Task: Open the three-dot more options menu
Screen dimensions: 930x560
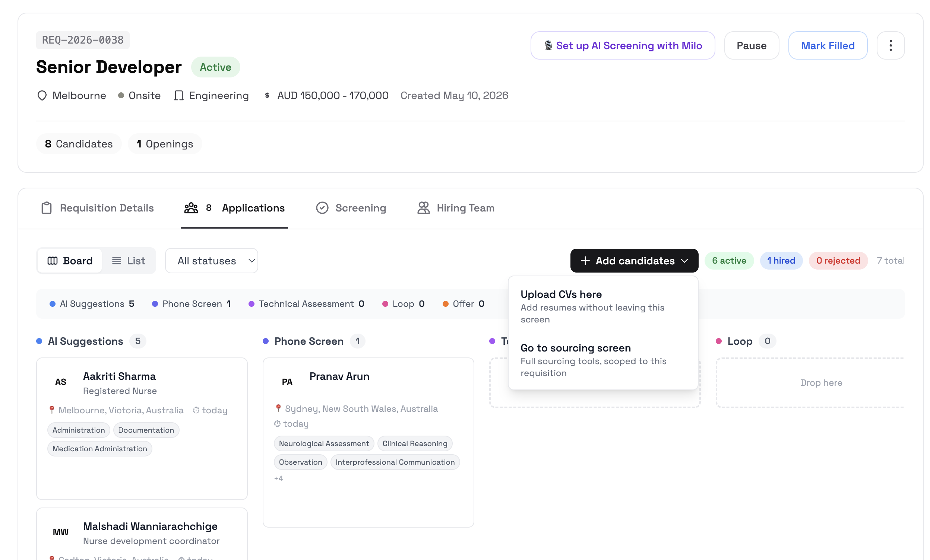Action: point(891,45)
